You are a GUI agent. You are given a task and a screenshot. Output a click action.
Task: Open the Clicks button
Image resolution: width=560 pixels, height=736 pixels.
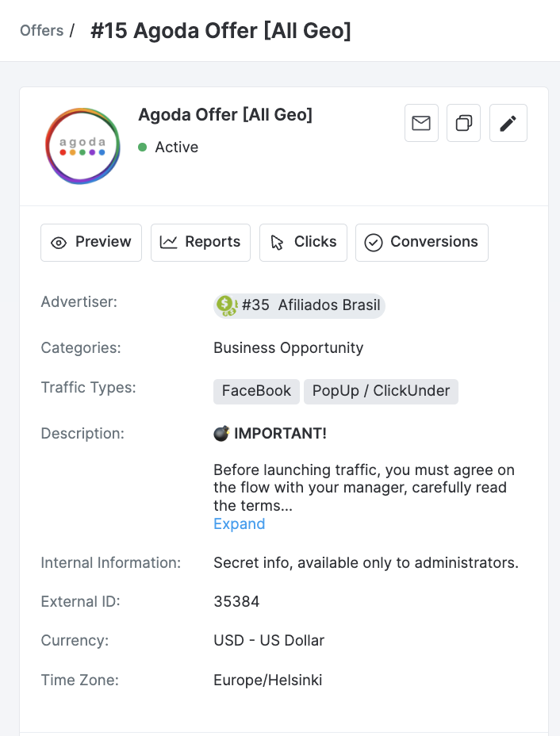[x=303, y=242]
